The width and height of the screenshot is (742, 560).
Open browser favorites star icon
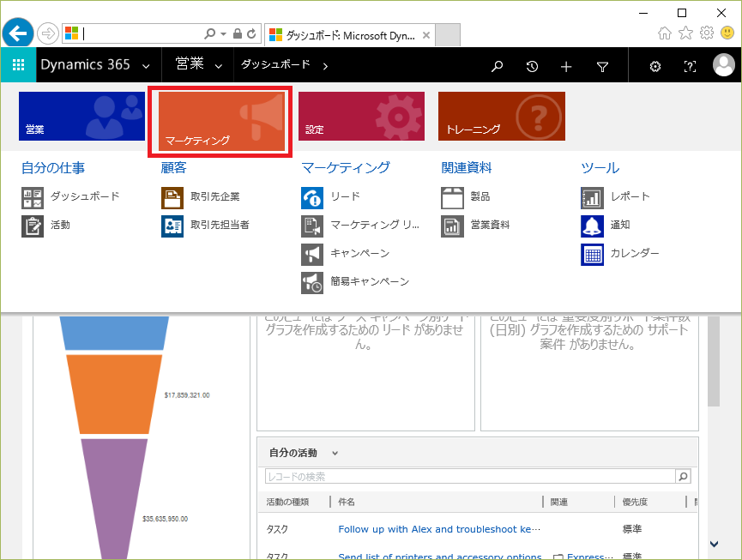click(685, 33)
